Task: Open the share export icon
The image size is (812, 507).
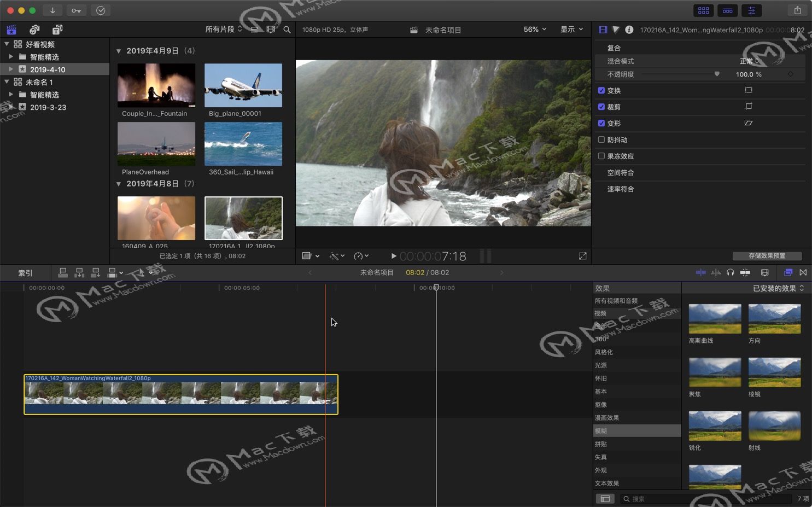Action: point(798,10)
